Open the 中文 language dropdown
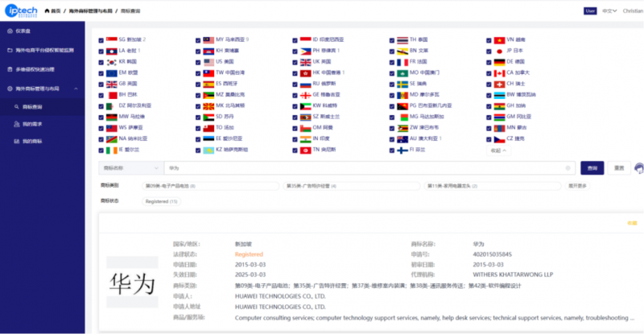The width and height of the screenshot is (644, 334). coord(610,11)
